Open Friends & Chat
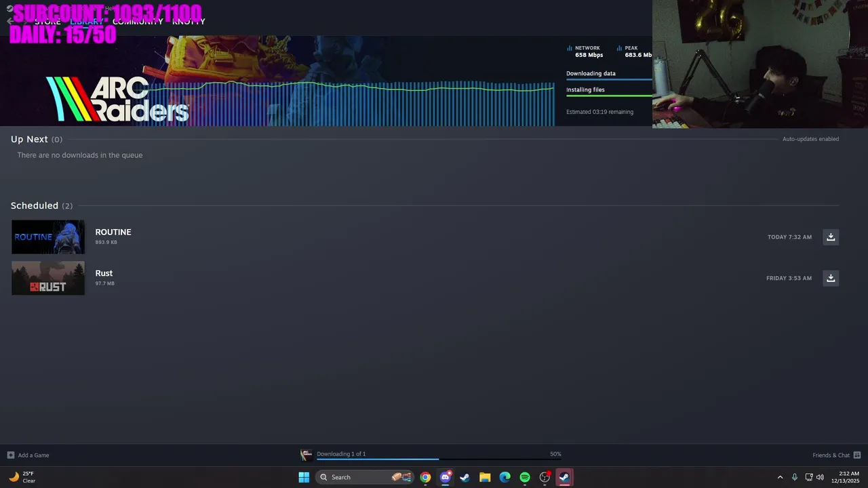Screen dimensions: 868x488 click(x=831, y=455)
